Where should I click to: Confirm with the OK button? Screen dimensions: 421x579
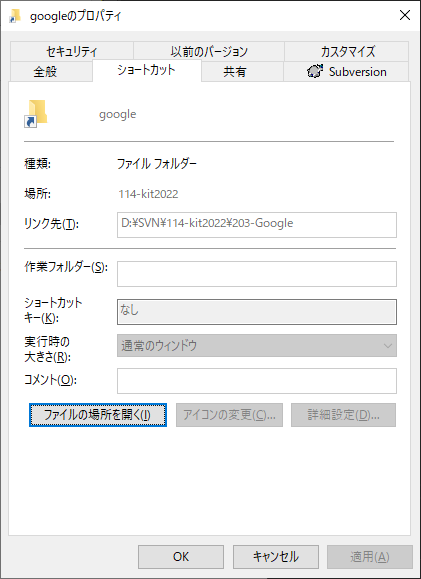(x=181, y=556)
